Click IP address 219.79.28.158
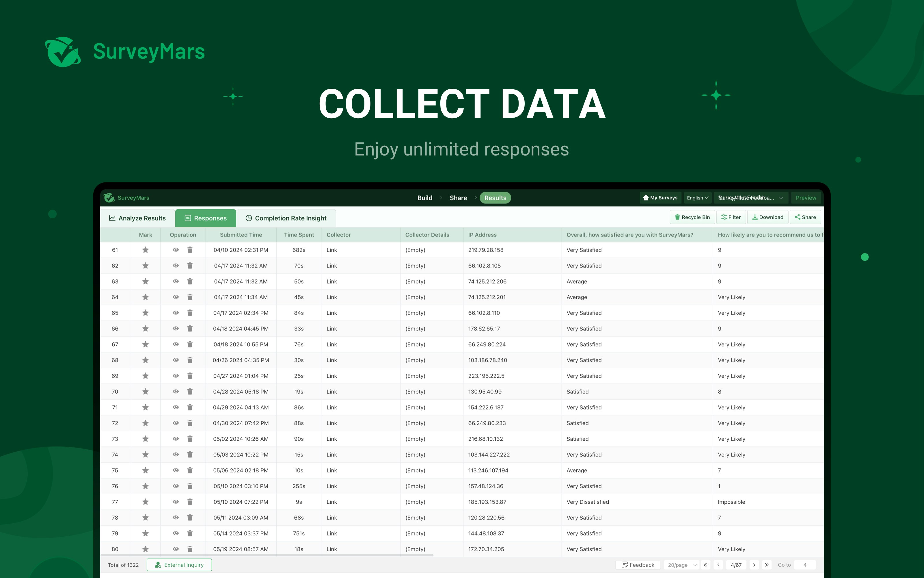Viewport: 924px width, 578px height. pos(486,250)
